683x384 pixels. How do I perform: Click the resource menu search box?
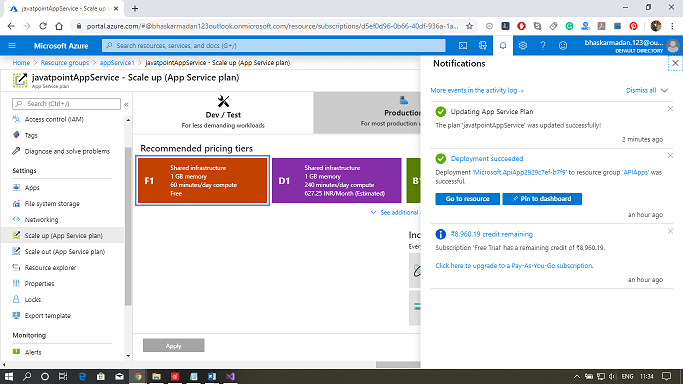click(x=67, y=104)
